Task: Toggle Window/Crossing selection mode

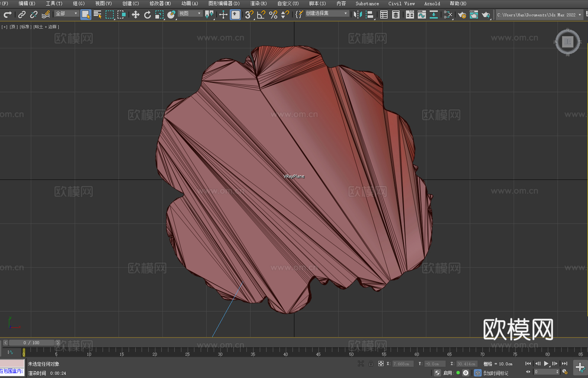Action: 122,14
